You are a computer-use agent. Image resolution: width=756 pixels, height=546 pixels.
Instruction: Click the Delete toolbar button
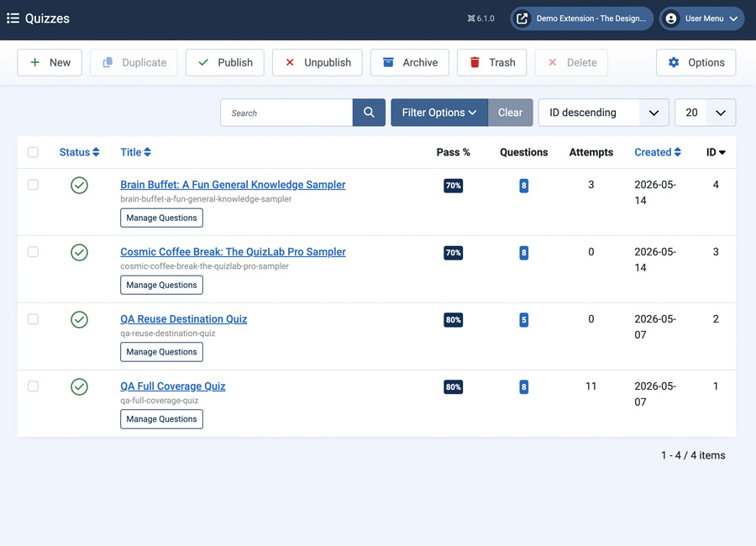click(571, 62)
